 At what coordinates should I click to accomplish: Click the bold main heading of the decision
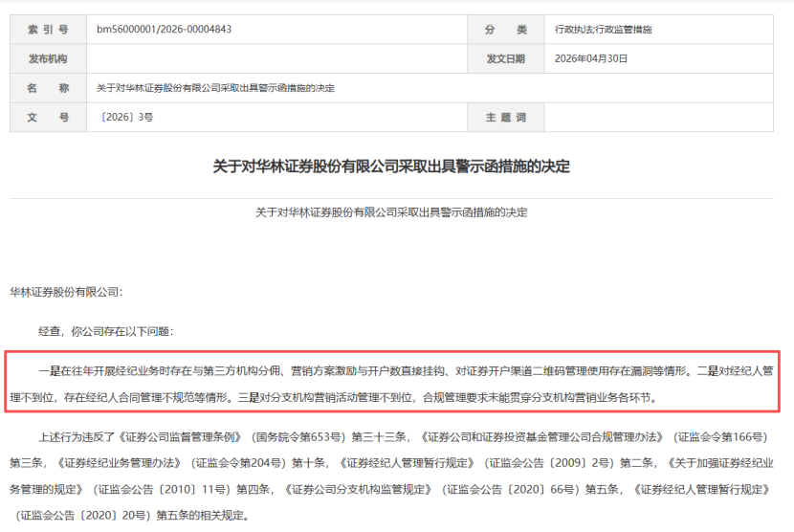tap(391, 166)
